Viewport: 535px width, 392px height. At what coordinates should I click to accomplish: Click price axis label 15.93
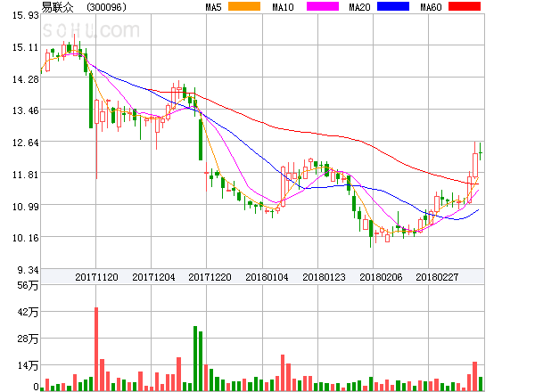(26, 15)
